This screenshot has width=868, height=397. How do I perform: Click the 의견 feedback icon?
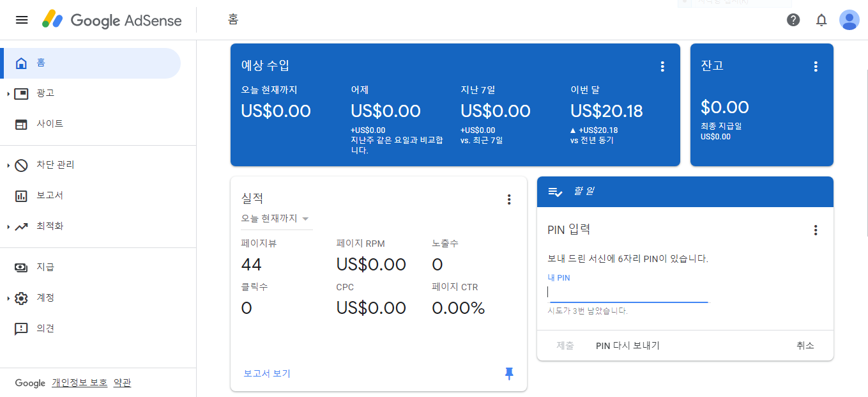point(22,329)
